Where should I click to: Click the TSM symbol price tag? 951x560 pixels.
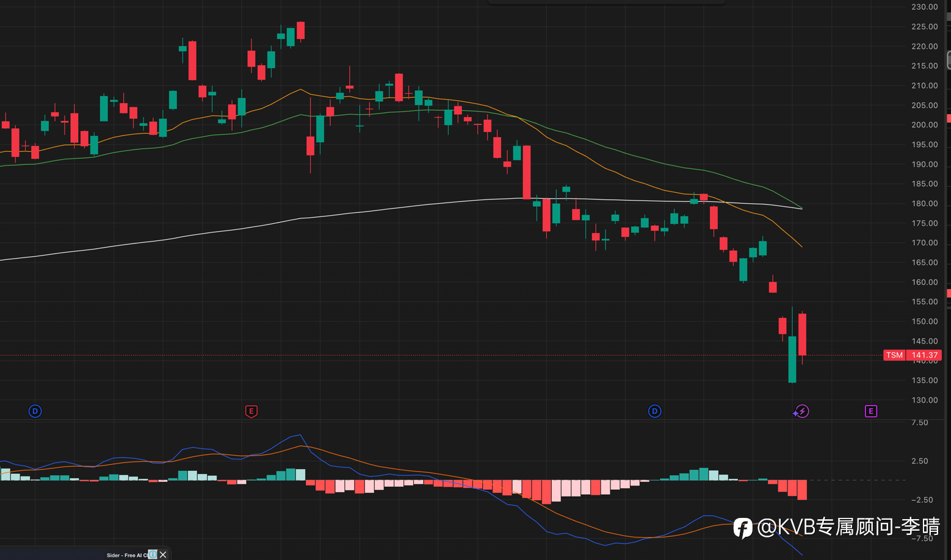coord(894,355)
